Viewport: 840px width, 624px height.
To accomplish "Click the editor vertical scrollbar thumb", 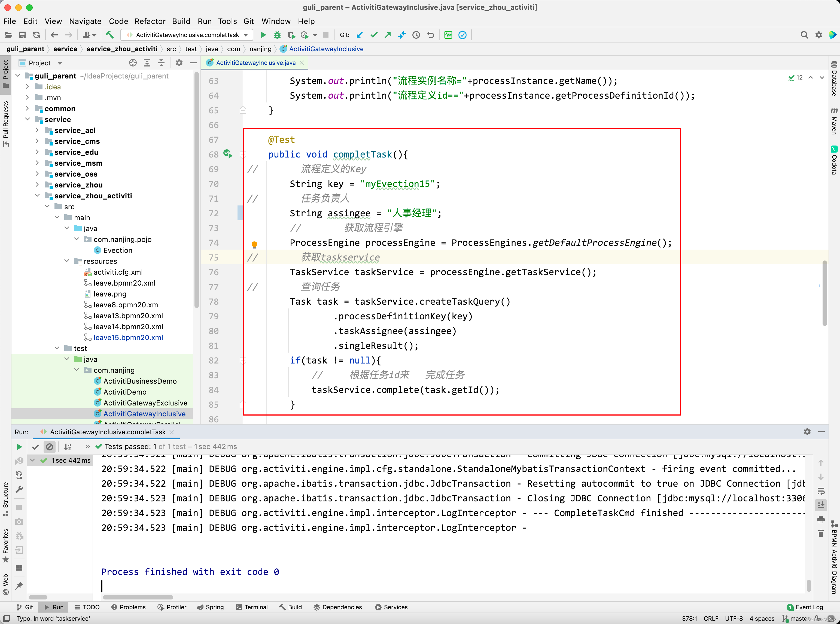I will [824, 293].
